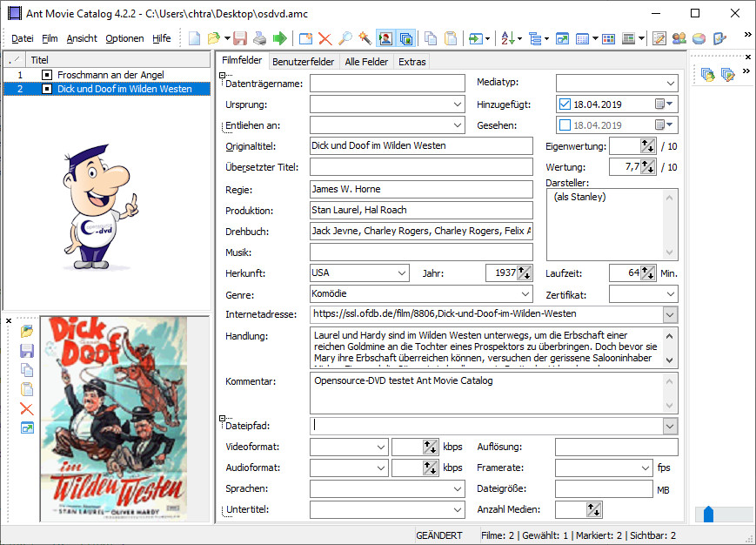Click the green arrow export icon
The width and height of the screenshot is (756, 545).
(x=279, y=38)
